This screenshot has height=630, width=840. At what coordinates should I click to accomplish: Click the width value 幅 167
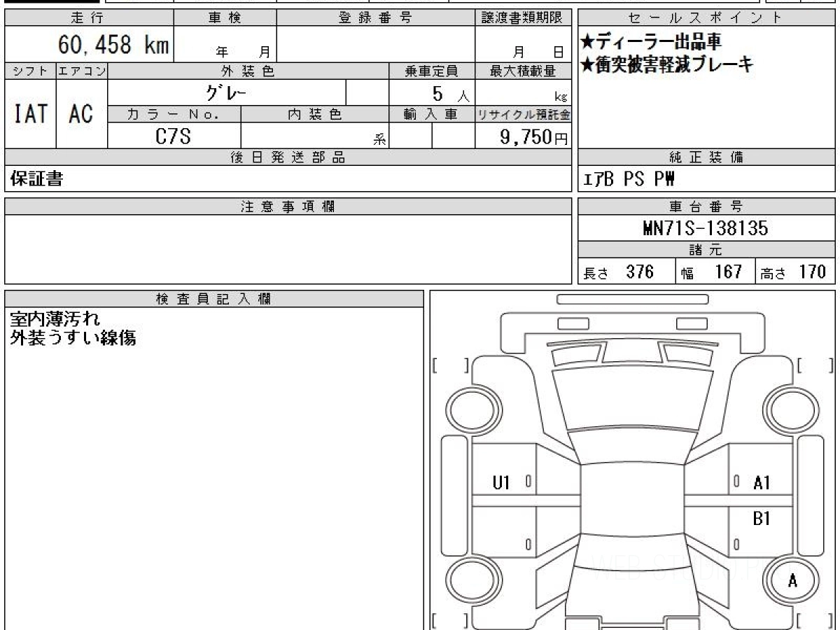[x=710, y=272]
